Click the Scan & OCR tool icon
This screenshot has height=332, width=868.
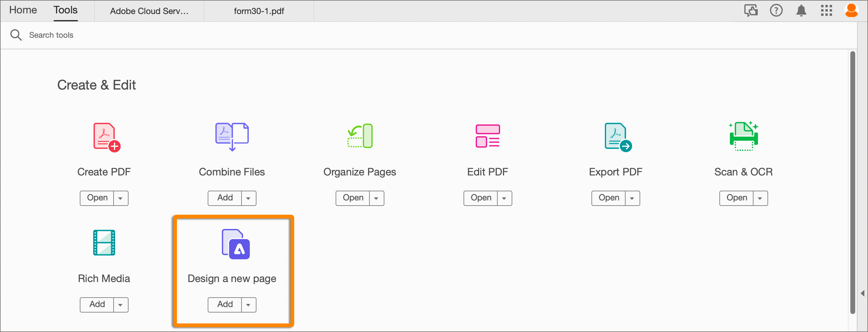pos(743,136)
